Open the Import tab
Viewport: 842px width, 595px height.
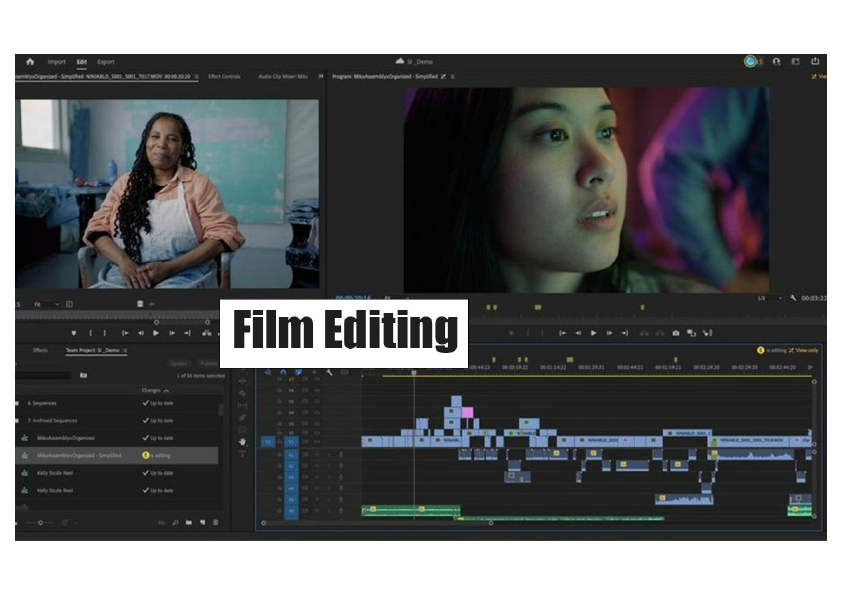(x=56, y=62)
